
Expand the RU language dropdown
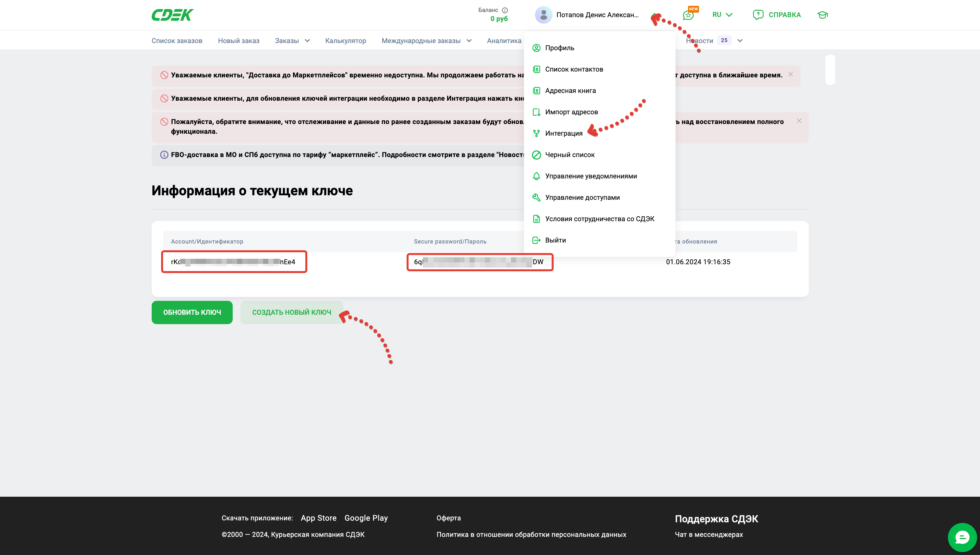click(722, 15)
